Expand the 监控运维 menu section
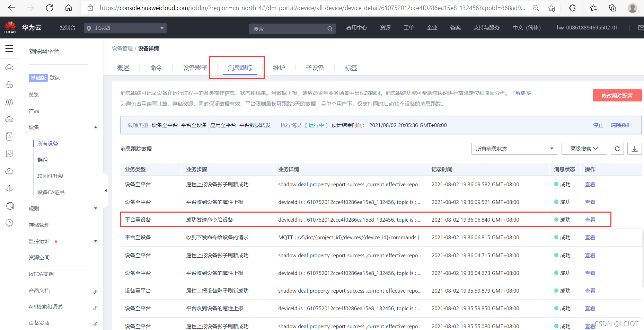This screenshot has height=330, width=644. (96, 241)
